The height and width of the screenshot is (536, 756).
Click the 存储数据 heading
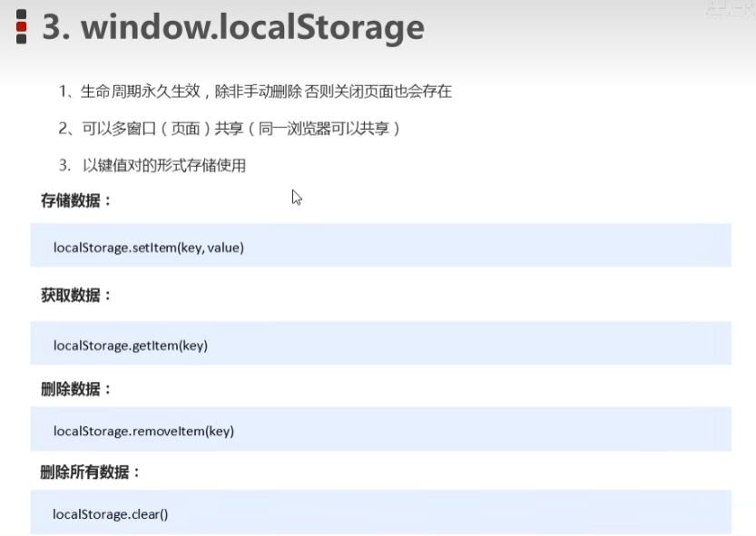click(76, 200)
